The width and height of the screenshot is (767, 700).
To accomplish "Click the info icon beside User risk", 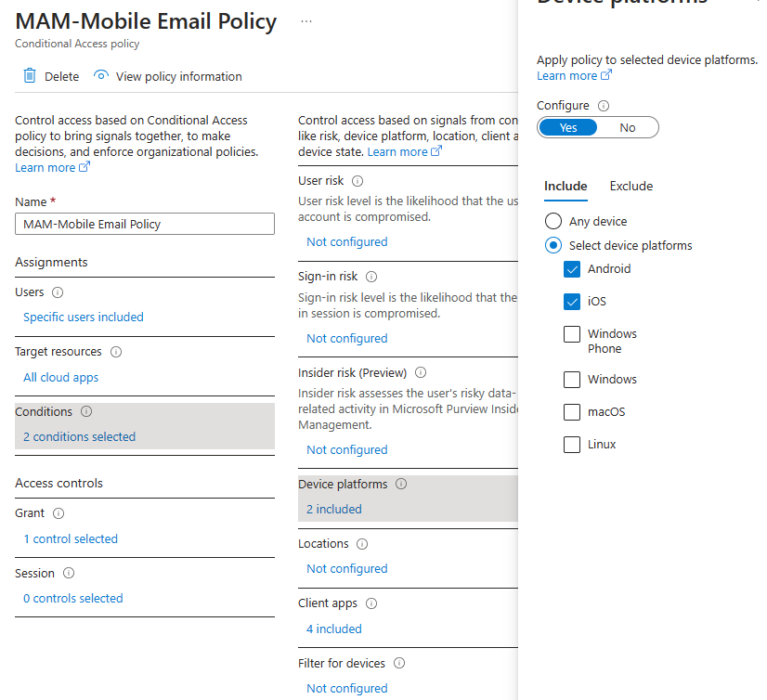I will (357, 181).
